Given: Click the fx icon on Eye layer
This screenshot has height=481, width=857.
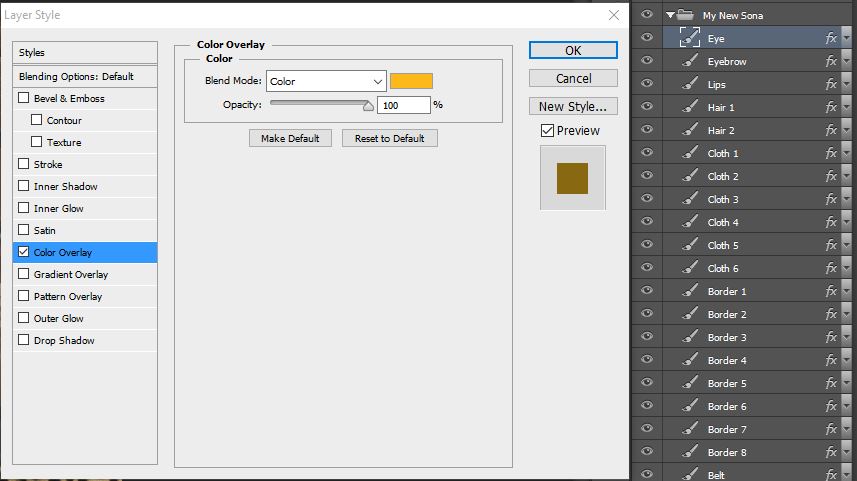Looking at the screenshot, I should point(831,39).
